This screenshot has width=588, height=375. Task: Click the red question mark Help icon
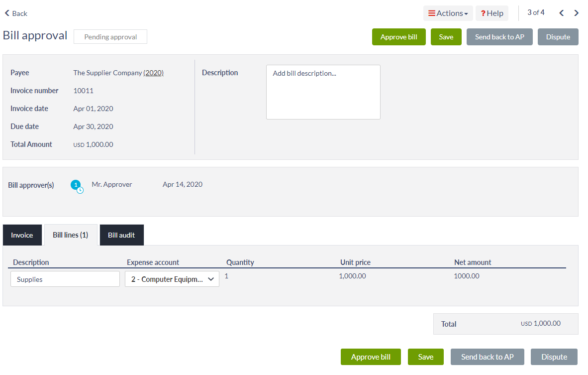(x=482, y=13)
